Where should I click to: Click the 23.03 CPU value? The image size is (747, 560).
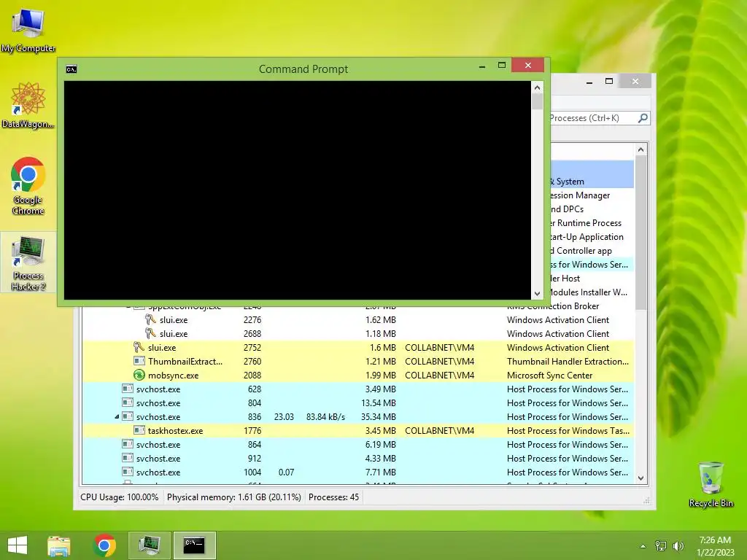[284, 417]
